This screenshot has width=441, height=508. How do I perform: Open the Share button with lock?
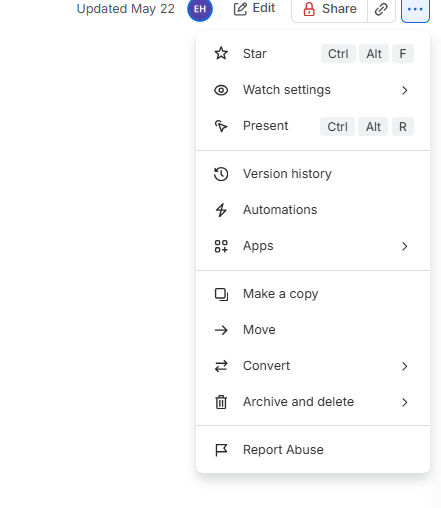329,9
